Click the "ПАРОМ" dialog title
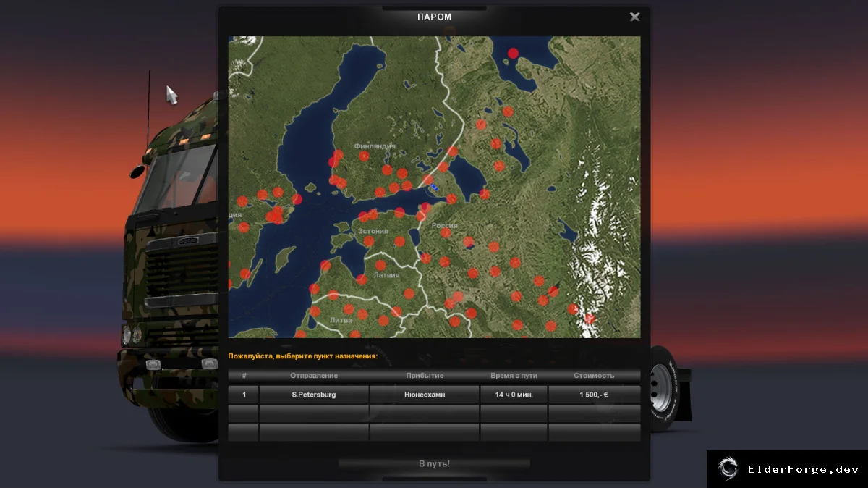This screenshot has width=868, height=488. click(434, 17)
